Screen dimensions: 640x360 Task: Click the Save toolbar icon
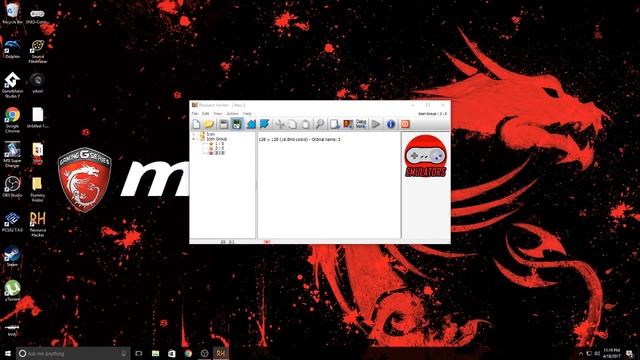click(223, 124)
